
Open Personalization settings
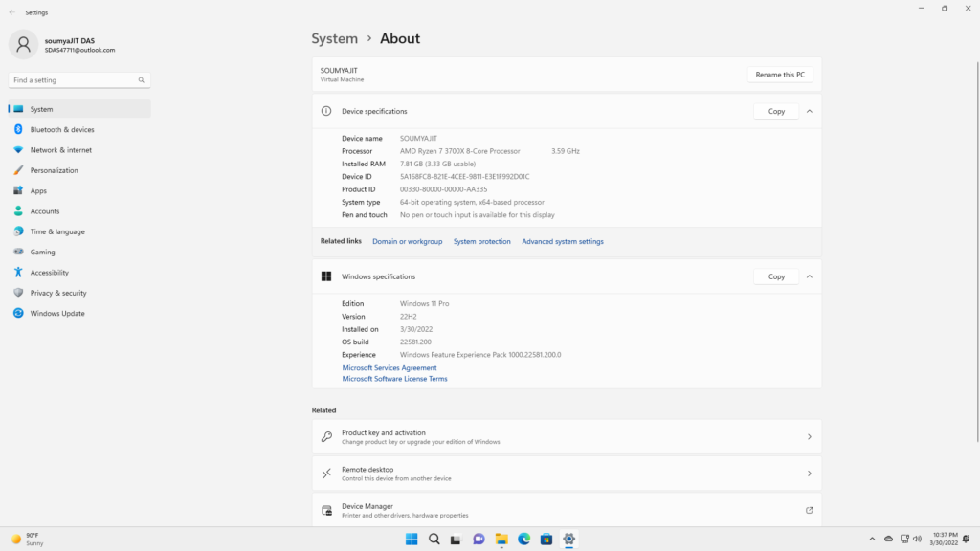pos(79,170)
